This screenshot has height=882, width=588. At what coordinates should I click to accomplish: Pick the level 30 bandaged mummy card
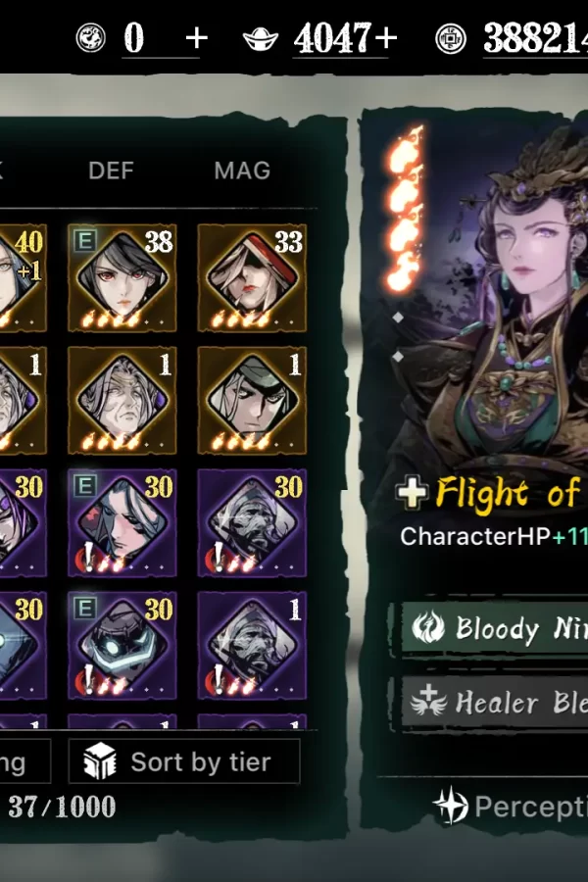pyautogui.click(x=252, y=522)
